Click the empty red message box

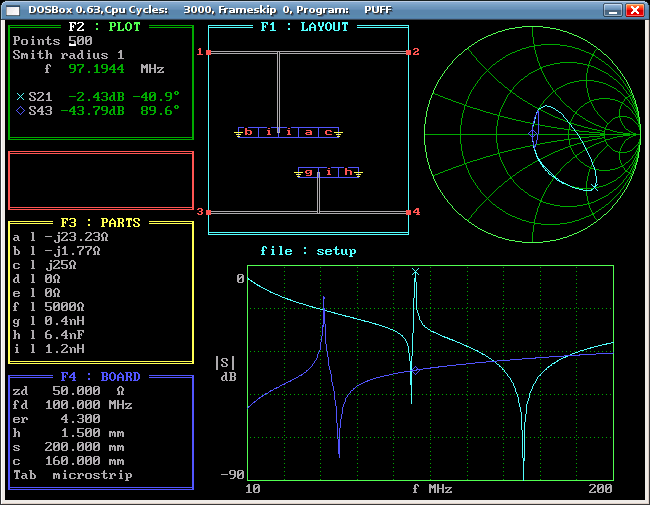[x=101, y=180]
